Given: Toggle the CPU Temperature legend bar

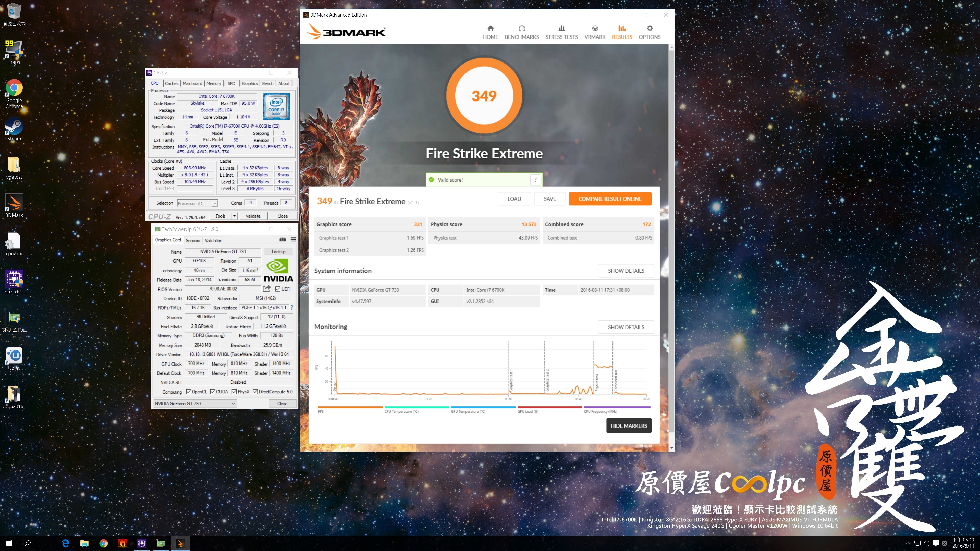Looking at the screenshot, I should click(416, 407).
